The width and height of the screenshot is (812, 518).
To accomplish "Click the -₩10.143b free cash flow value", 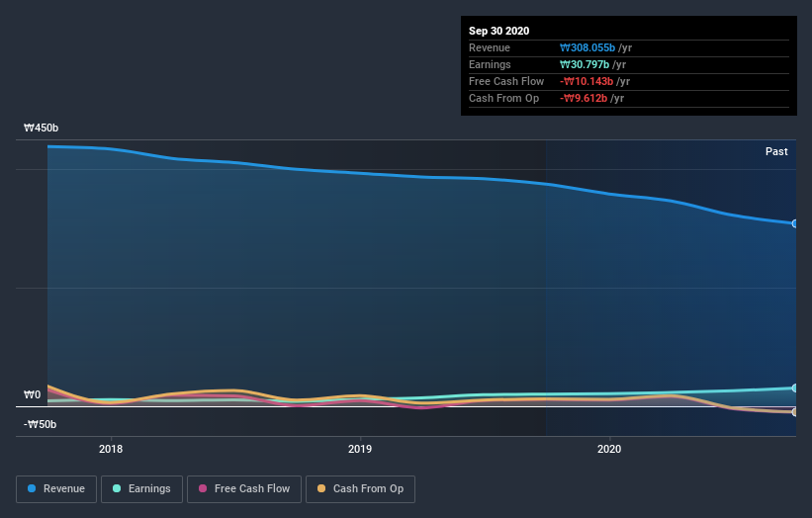I will pyautogui.click(x=586, y=81).
